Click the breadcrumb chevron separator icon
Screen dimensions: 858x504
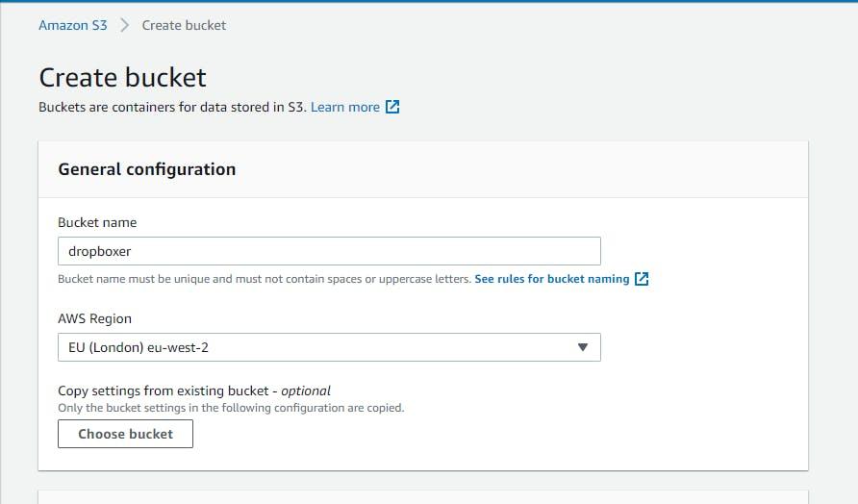[x=125, y=25]
